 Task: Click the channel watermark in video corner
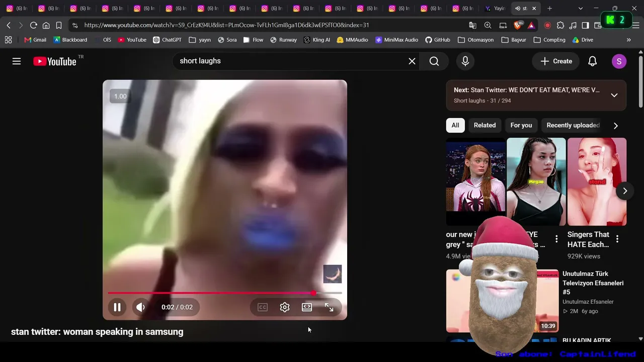point(332,274)
